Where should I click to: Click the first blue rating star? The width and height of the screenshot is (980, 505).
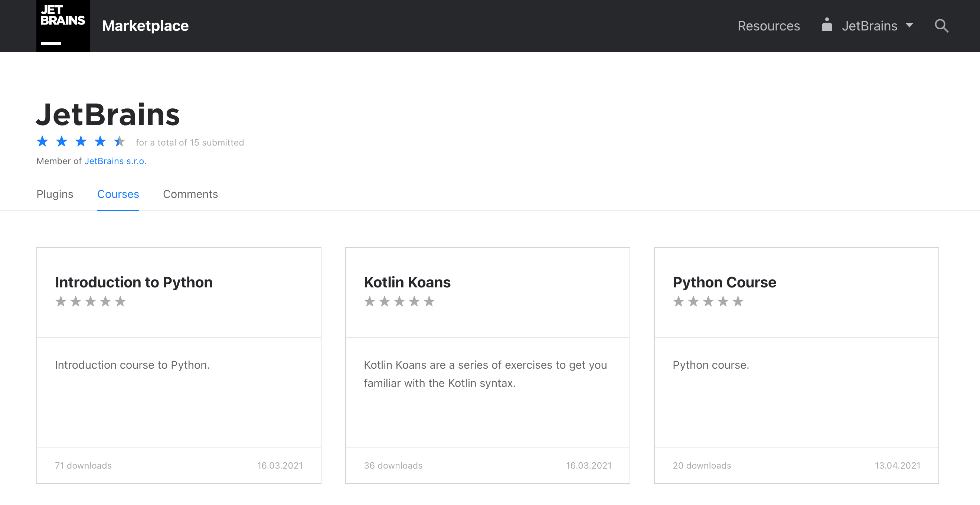[42, 141]
